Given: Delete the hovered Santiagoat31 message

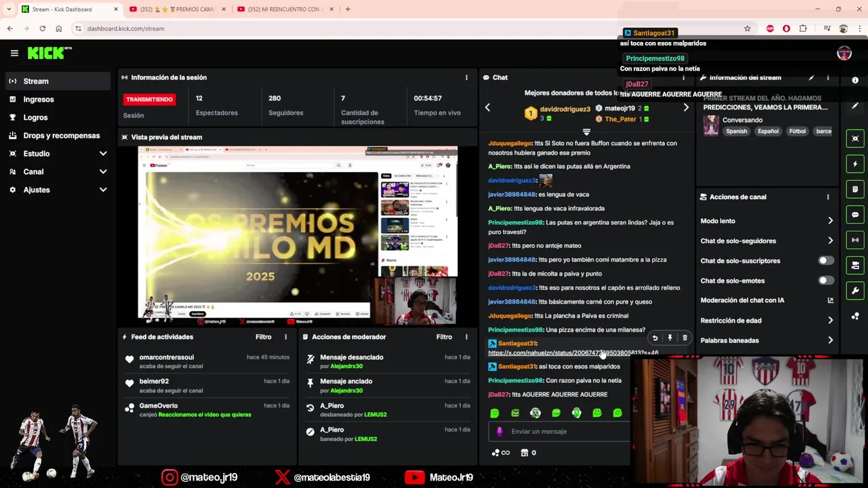Looking at the screenshot, I should click(685, 338).
